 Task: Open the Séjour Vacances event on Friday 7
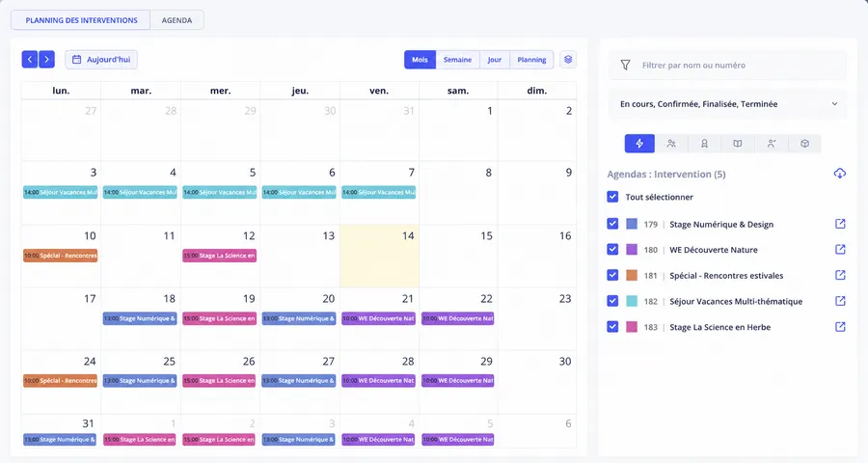(x=379, y=192)
